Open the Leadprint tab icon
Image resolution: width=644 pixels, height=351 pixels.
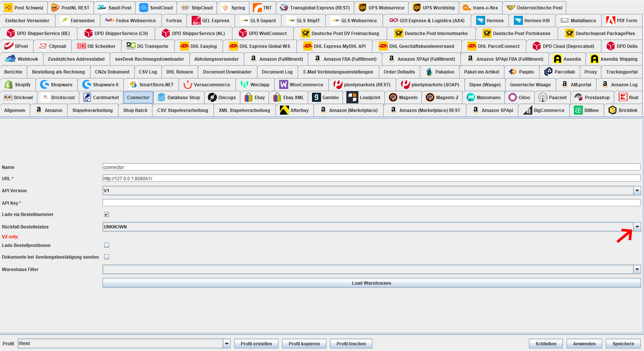click(352, 97)
